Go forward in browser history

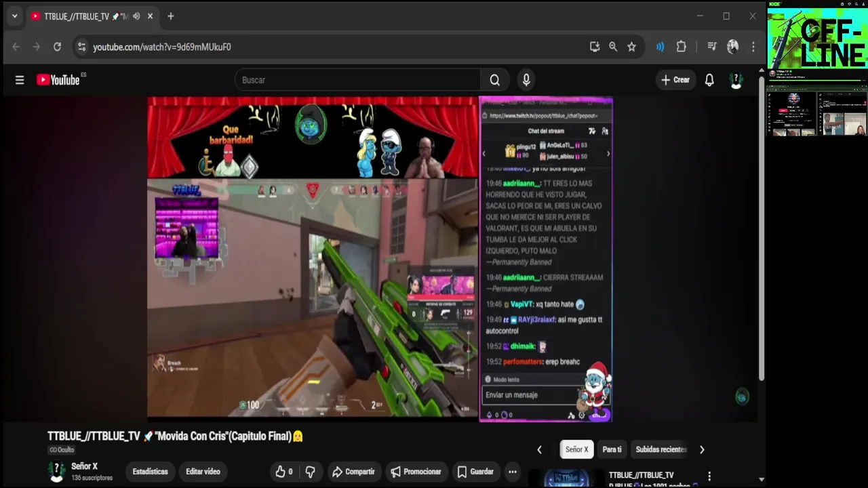click(x=37, y=47)
